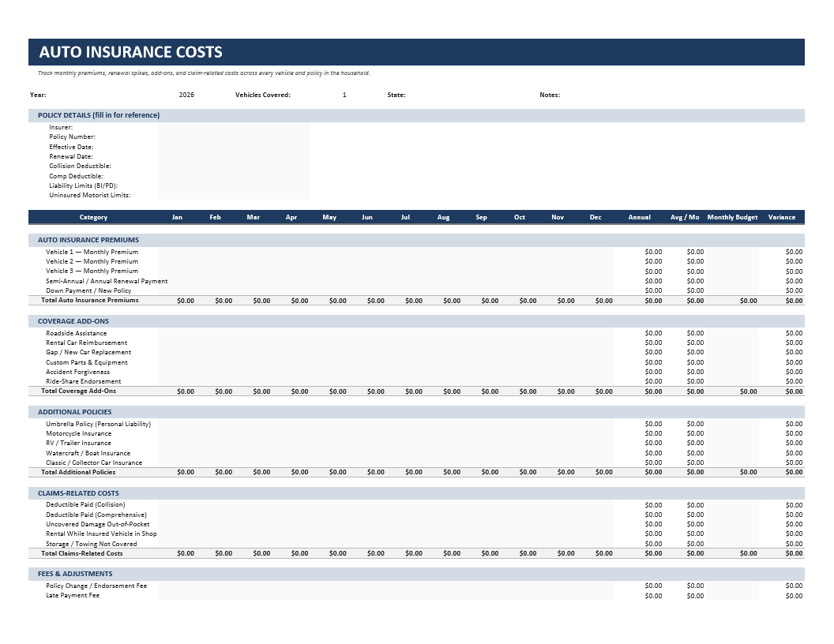Click the Notes: label

click(550, 95)
